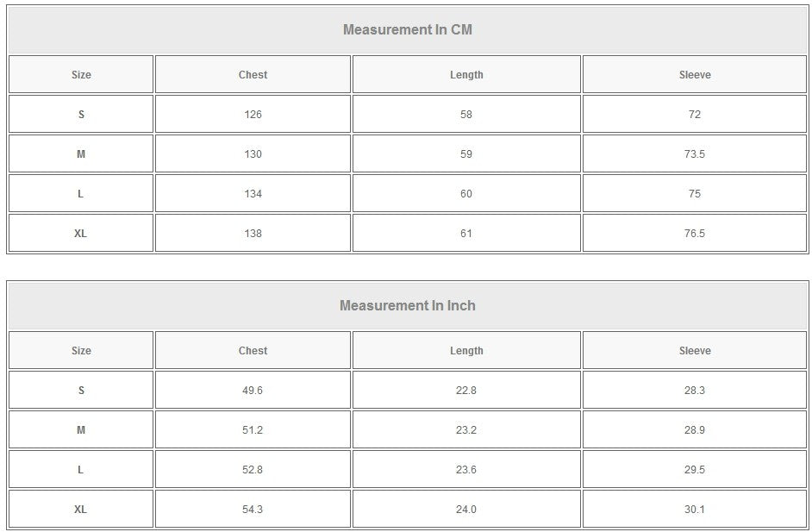Click the sleeve value 73.5 cell
This screenshot has height=532, width=812.
695,154
